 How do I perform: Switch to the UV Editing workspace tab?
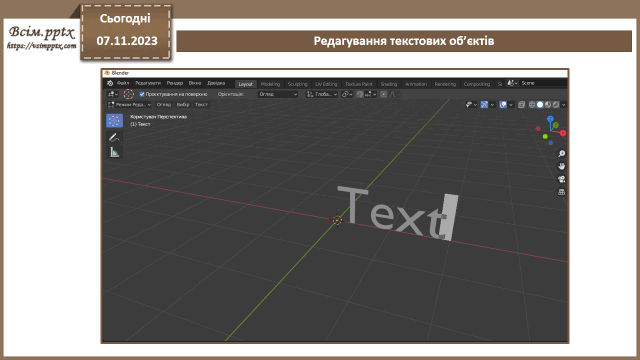326,84
